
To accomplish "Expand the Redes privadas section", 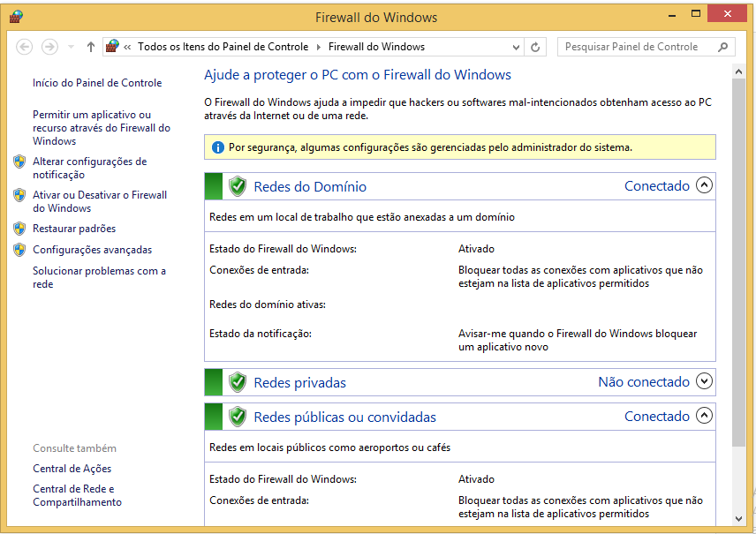I will pos(705,381).
